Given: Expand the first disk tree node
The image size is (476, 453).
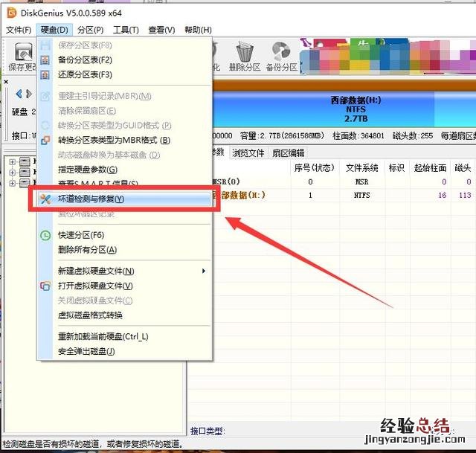Looking at the screenshot, I should [x=13, y=161].
